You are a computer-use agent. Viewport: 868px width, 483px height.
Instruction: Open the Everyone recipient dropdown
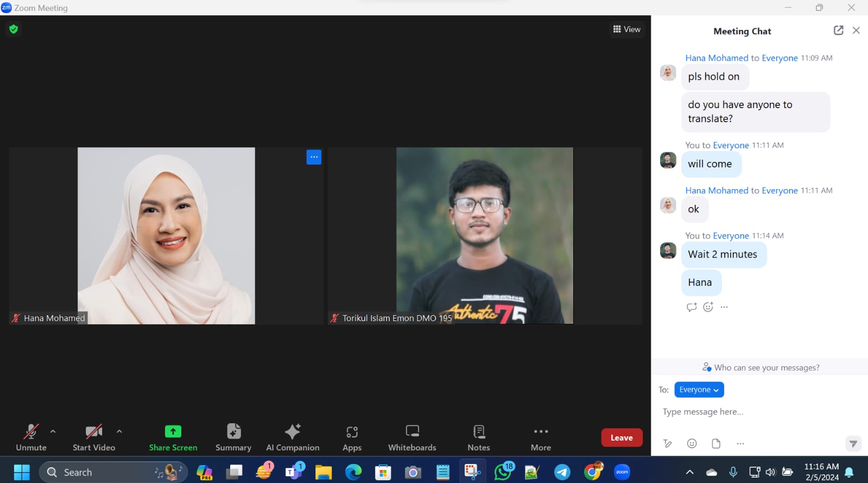point(699,390)
